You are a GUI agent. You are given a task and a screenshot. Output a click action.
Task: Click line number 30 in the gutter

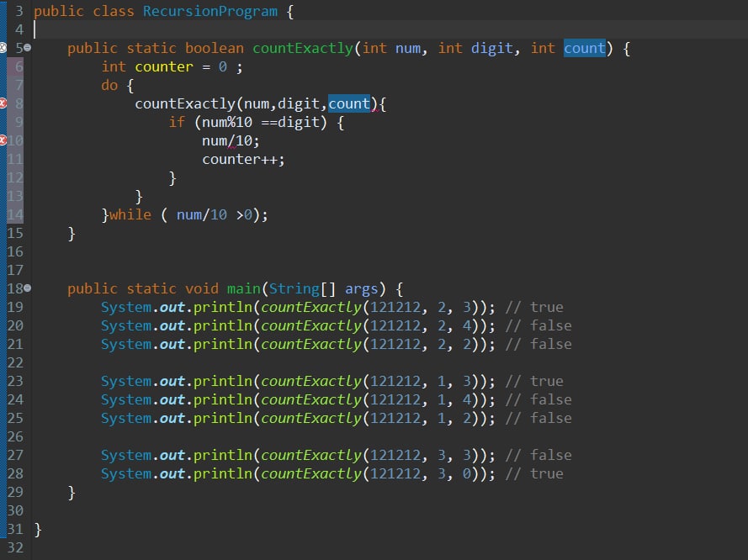15,510
